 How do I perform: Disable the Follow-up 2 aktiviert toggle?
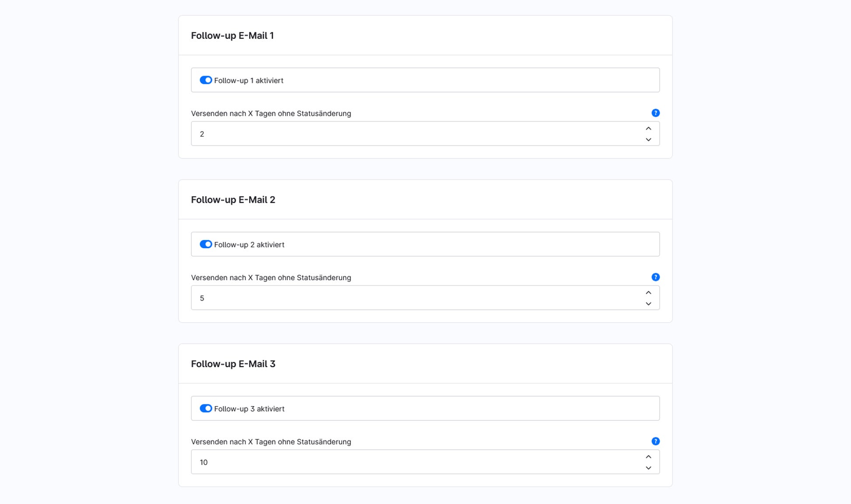point(206,244)
